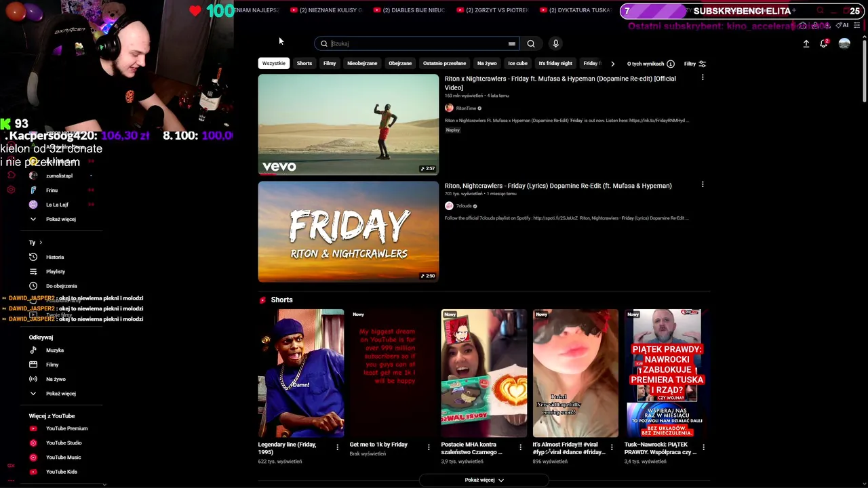Viewport: 868px width, 488px height.
Task: Select the Ostatnio przesłane filter chip
Action: point(444,63)
